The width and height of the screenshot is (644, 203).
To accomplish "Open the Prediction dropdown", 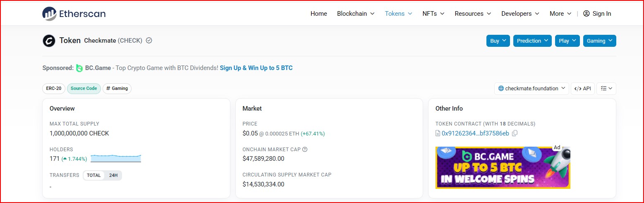I will pyautogui.click(x=532, y=41).
